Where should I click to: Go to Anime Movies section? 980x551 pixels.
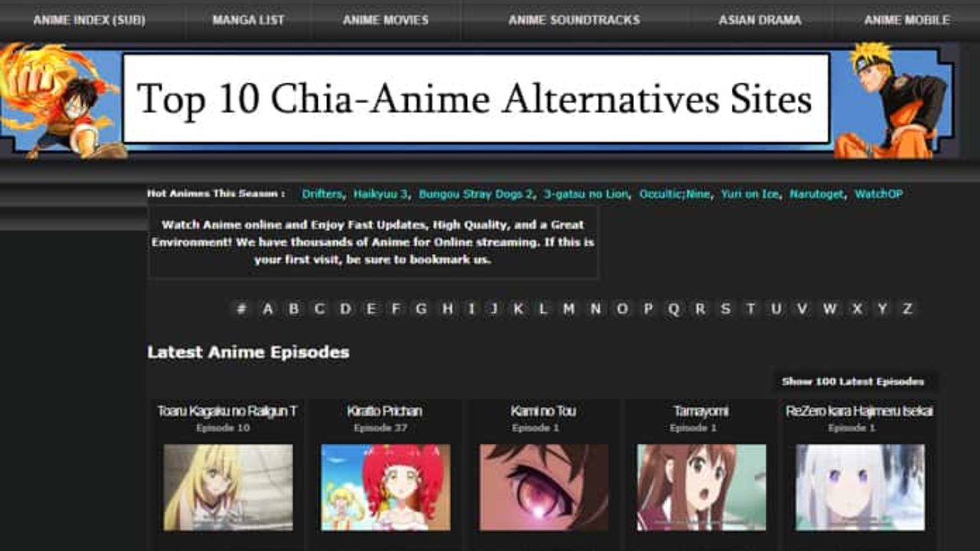pos(386,20)
